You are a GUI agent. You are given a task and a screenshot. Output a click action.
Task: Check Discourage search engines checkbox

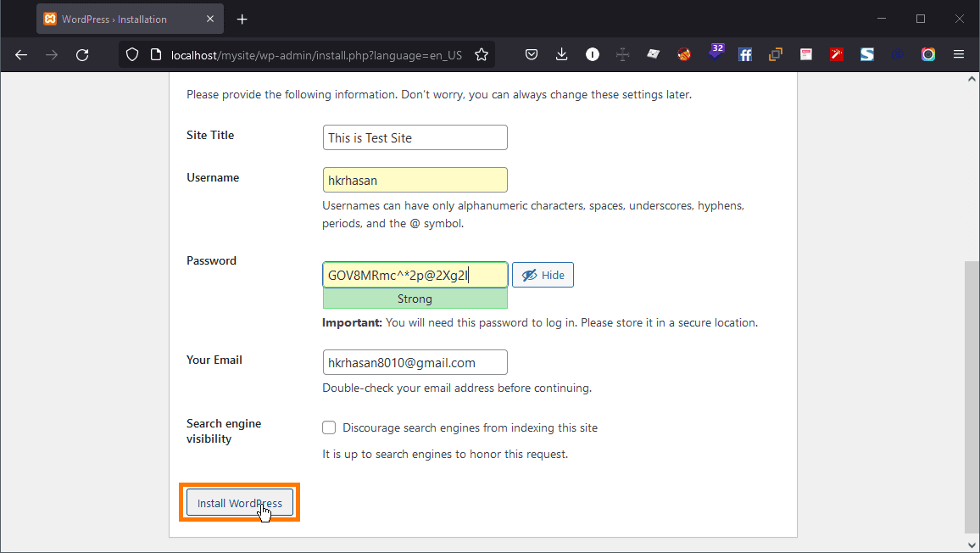tap(329, 427)
